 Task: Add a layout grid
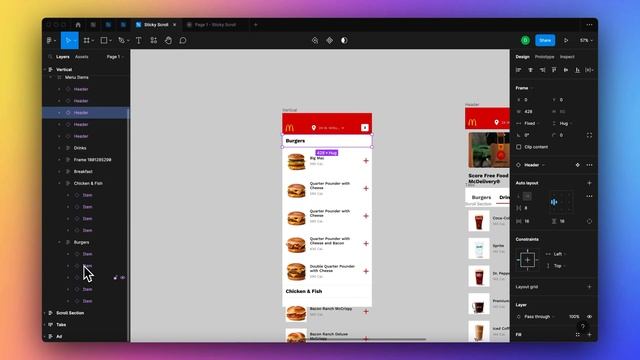589,287
